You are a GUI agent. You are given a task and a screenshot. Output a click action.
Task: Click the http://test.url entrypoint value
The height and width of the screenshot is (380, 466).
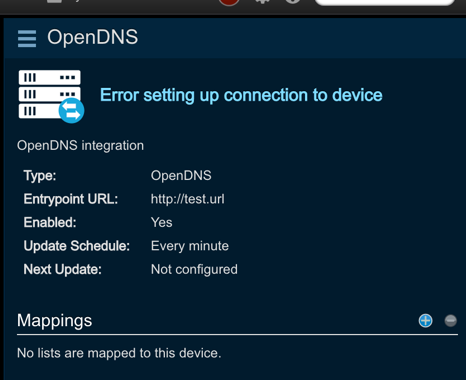(x=188, y=199)
